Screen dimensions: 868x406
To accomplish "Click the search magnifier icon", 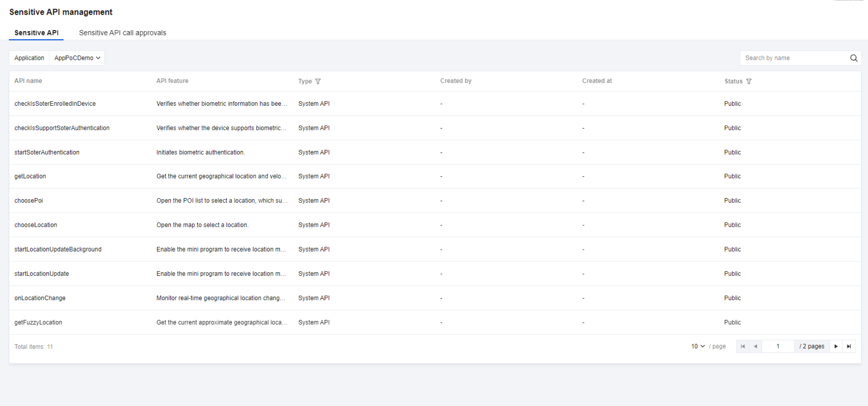I will (854, 58).
